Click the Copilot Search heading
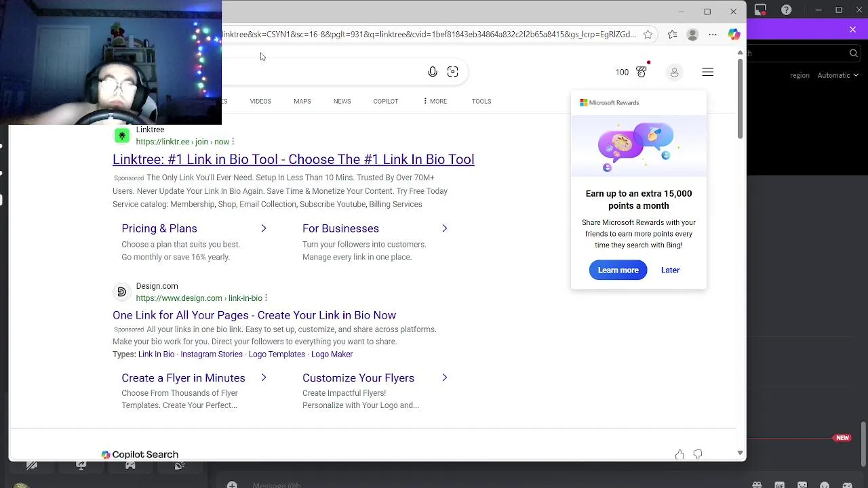868x488 pixels. [145, 455]
